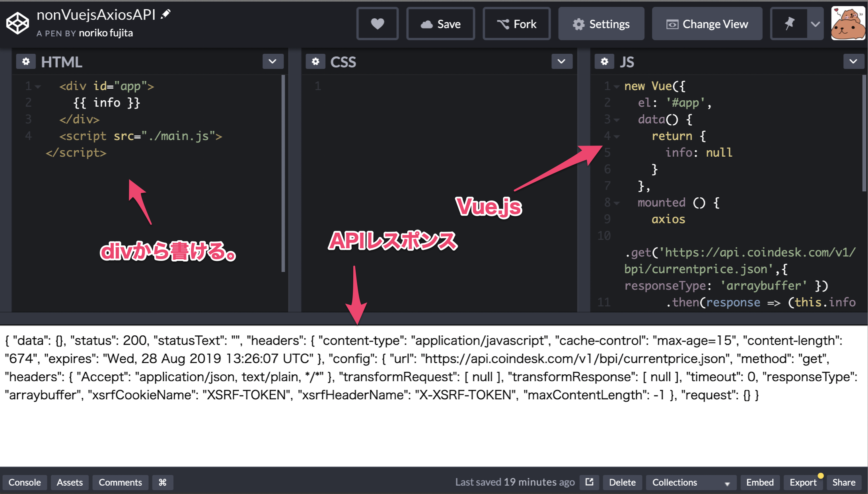Open the Export menu

(803, 482)
